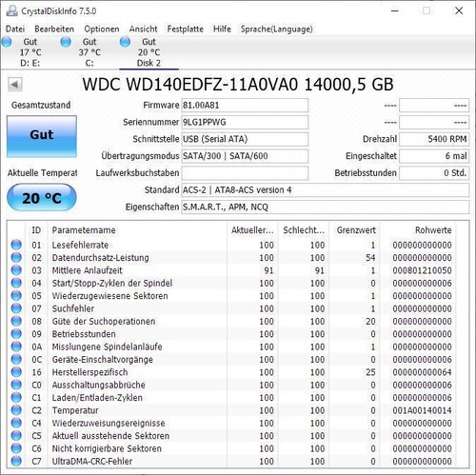
Task: Click status orb of Laden/Entladen-Zyklen row
Action: [16, 397]
